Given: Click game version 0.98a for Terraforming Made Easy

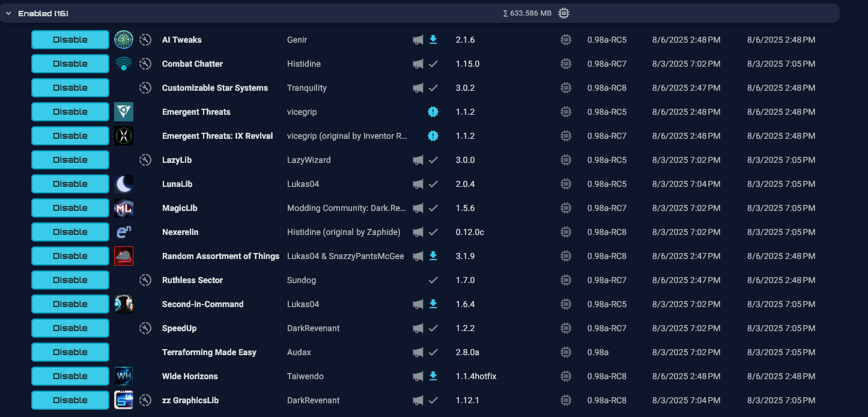Looking at the screenshot, I should point(598,352).
